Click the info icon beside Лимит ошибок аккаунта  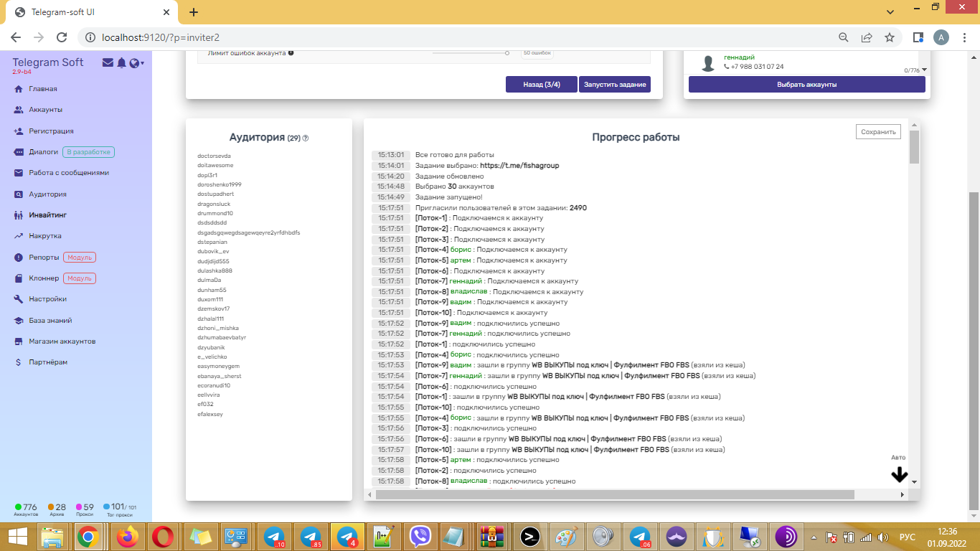(x=291, y=53)
